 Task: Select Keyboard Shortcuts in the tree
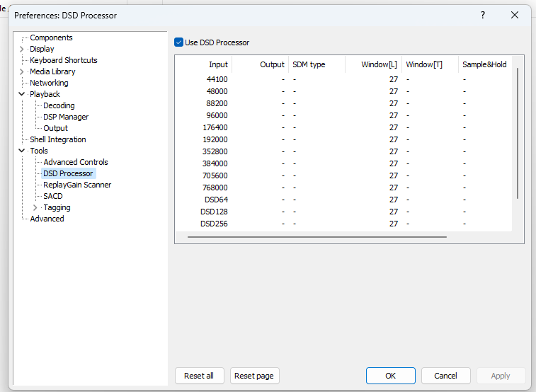[63, 61]
